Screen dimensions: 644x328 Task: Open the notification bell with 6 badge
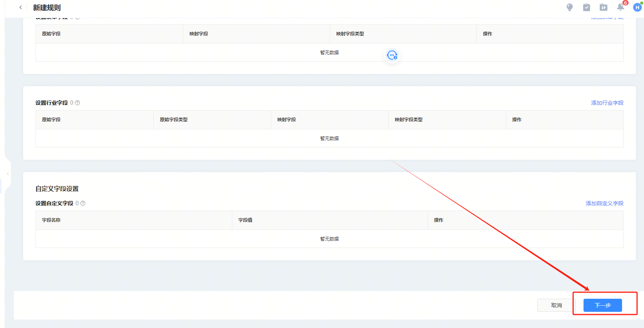click(620, 7)
